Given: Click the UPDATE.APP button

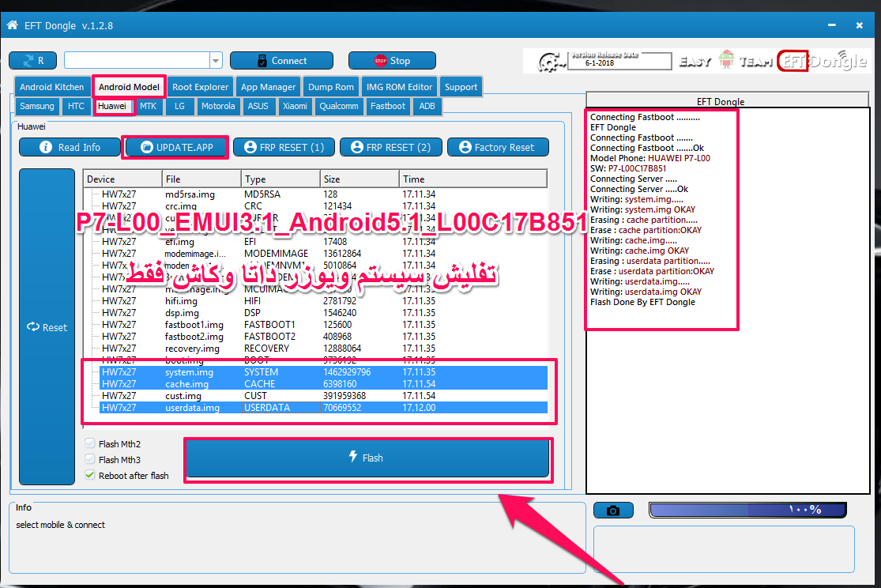Looking at the screenshot, I should click(x=176, y=147).
